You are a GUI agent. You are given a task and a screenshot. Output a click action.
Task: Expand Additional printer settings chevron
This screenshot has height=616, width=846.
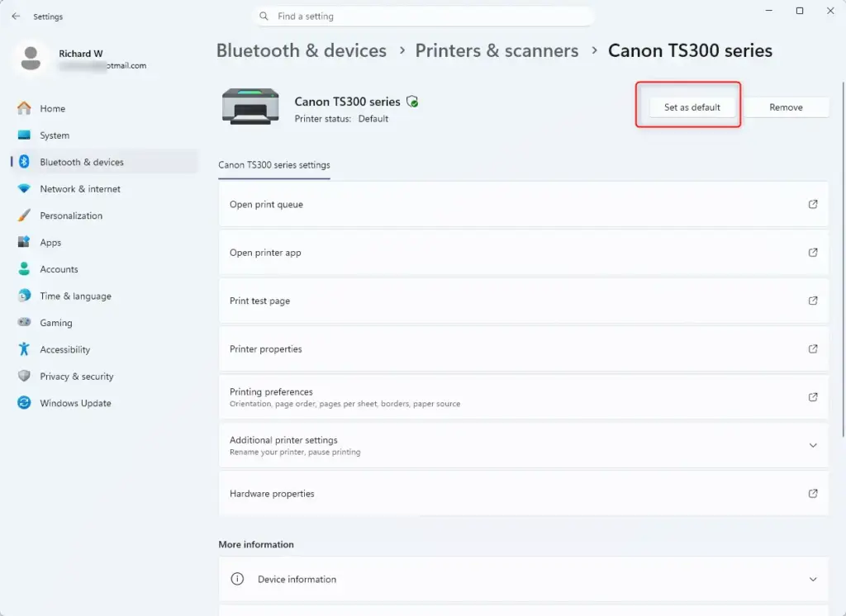[x=813, y=446]
